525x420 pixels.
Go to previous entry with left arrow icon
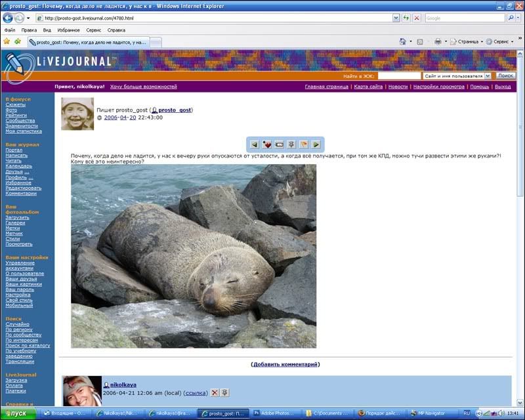coord(255,144)
